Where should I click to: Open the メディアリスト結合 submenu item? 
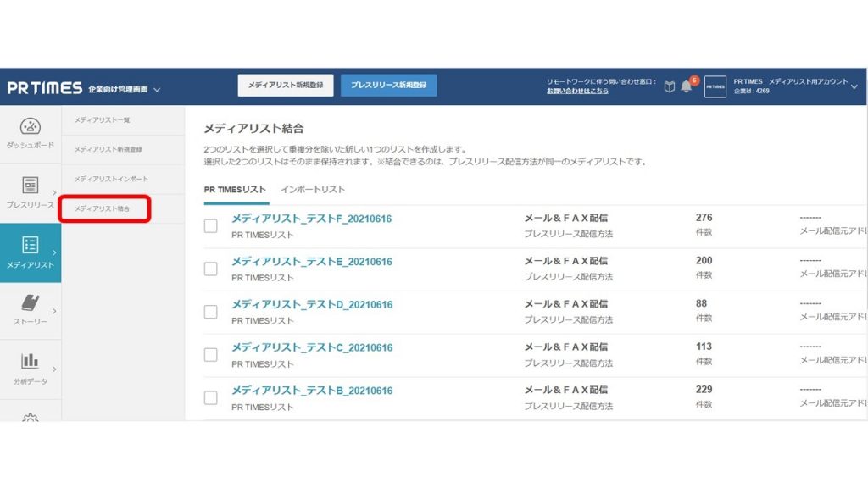[x=103, y=208]
